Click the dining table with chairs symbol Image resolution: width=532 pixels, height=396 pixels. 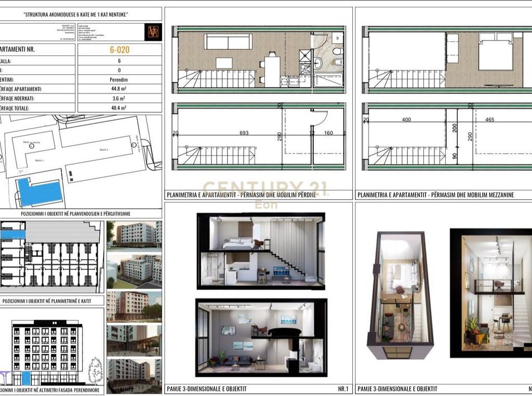tap(270, 69)
